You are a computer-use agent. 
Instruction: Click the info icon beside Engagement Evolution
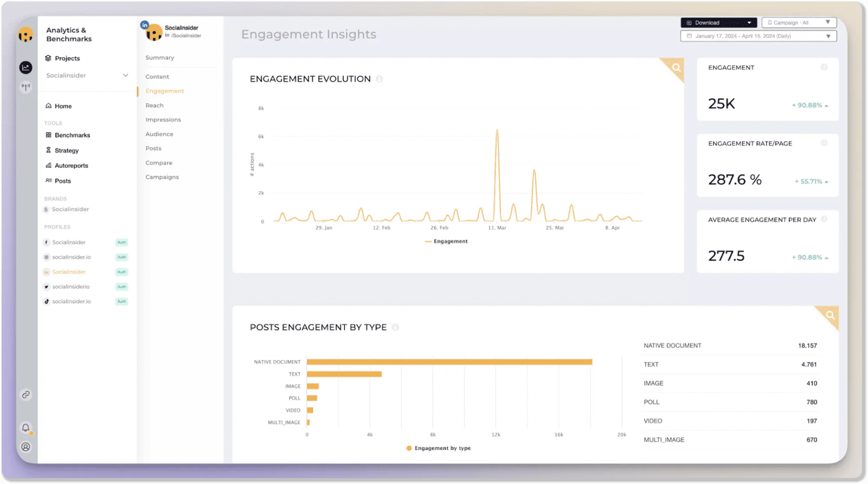[379, 79]
